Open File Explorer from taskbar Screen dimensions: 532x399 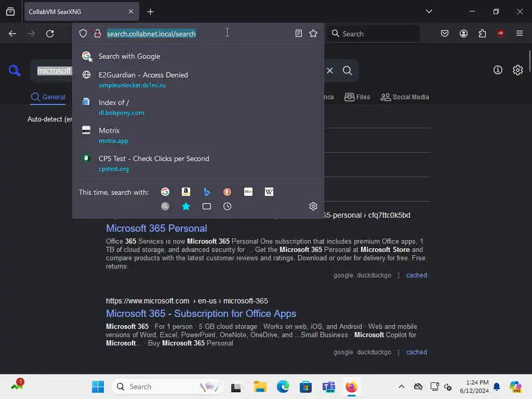point(260,387)
